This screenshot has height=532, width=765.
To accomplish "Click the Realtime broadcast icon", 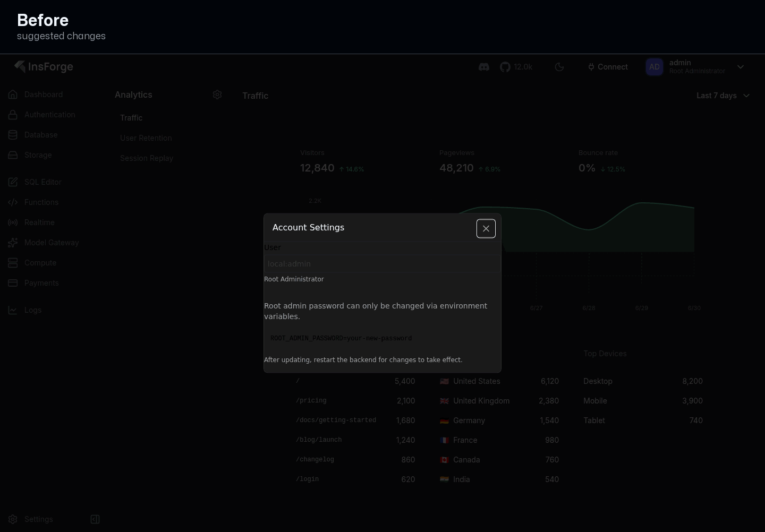I will tap(13, 222).
